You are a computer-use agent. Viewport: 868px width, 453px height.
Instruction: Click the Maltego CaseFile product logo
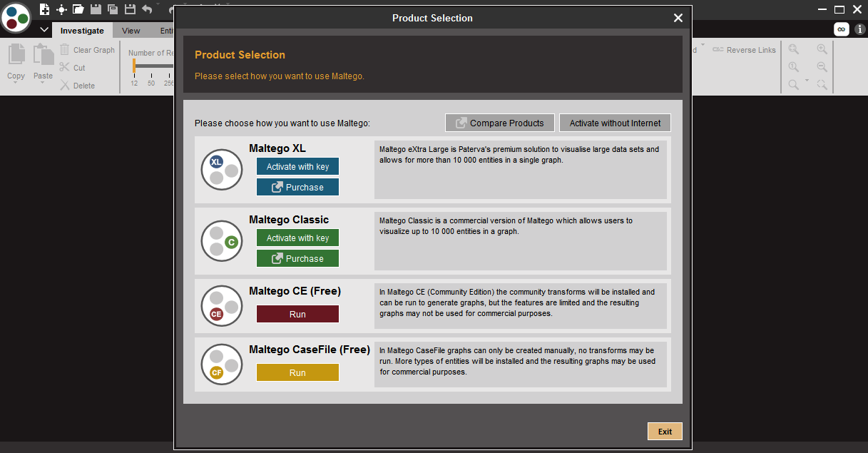click(223, 364)
